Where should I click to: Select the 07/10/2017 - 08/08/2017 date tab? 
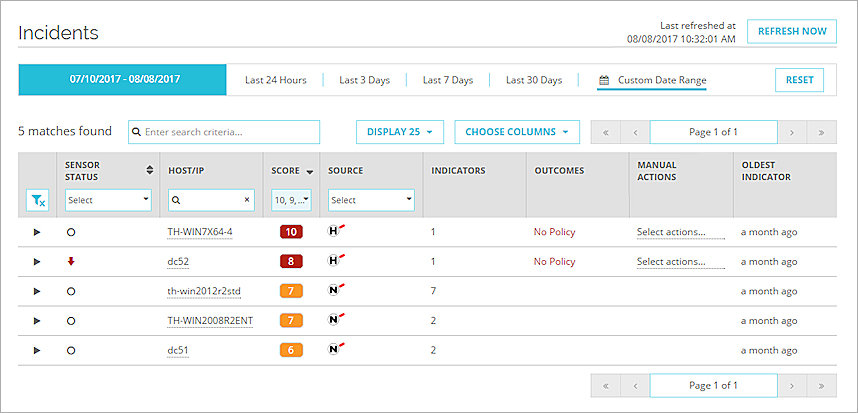coord(123,80)
